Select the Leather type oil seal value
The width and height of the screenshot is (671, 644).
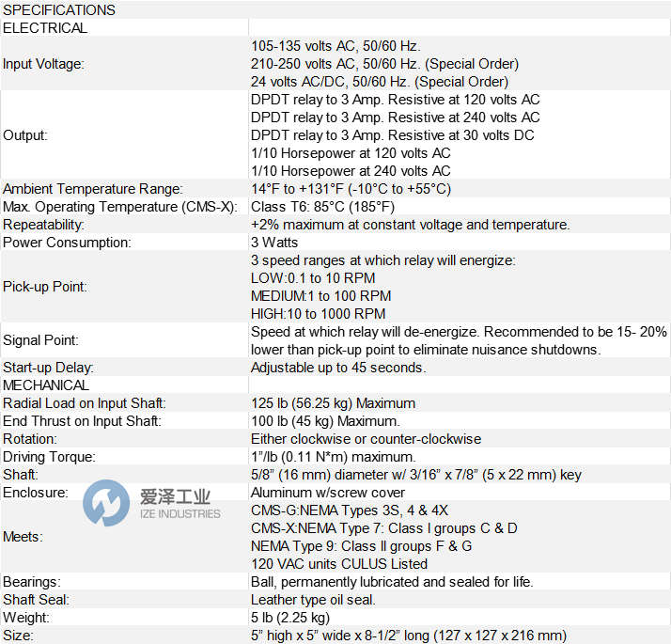(313, 600)
